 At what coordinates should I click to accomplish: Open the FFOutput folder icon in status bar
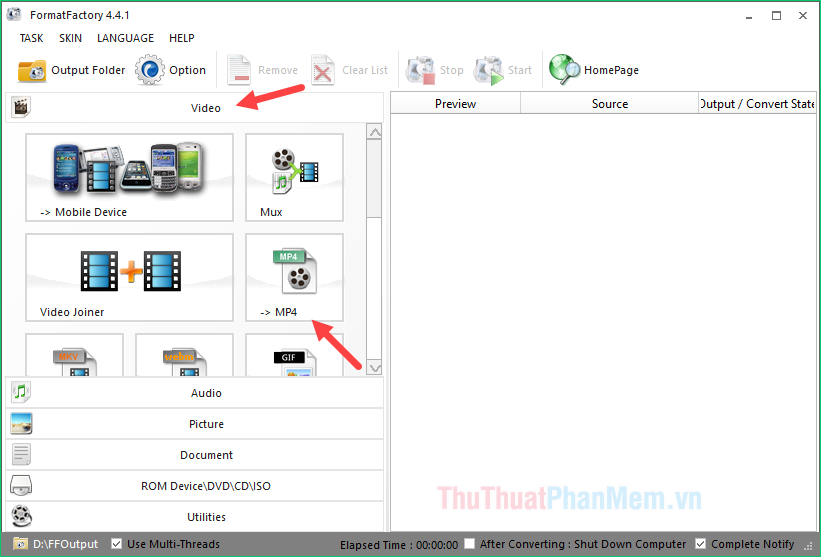click(21, 544)
